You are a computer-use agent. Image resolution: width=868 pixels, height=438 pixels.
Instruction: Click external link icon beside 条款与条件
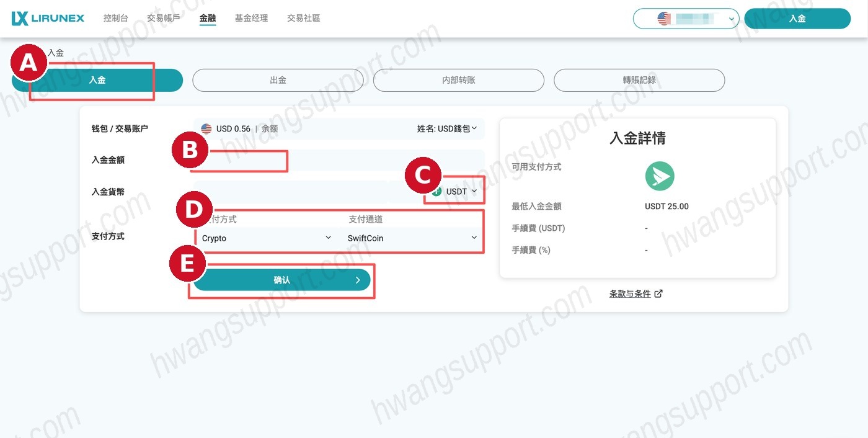tap(658, 293)
